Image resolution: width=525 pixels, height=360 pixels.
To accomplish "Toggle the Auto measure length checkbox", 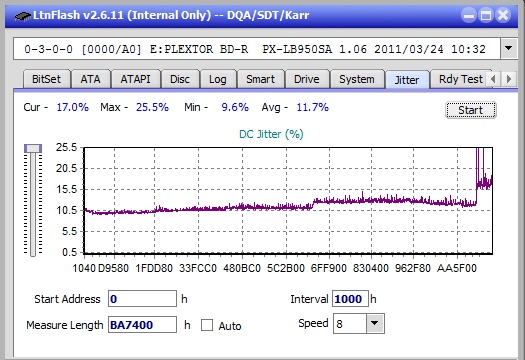I will [x=207, y=325].
